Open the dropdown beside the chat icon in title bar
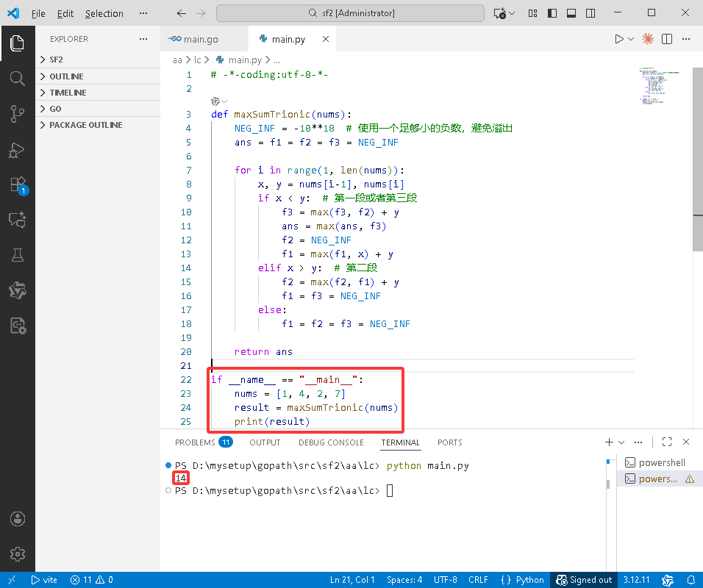 click(512, 13)
